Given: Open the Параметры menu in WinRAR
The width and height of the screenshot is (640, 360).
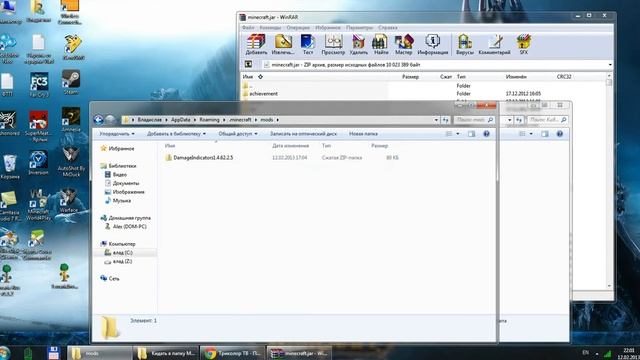Looking at the screenshot, I should (360, 28).
